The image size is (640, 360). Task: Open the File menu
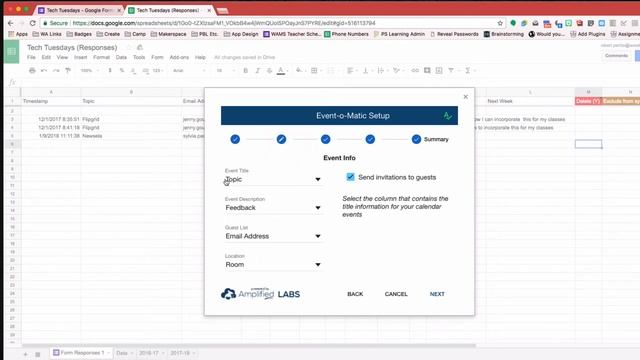(31, 57)
